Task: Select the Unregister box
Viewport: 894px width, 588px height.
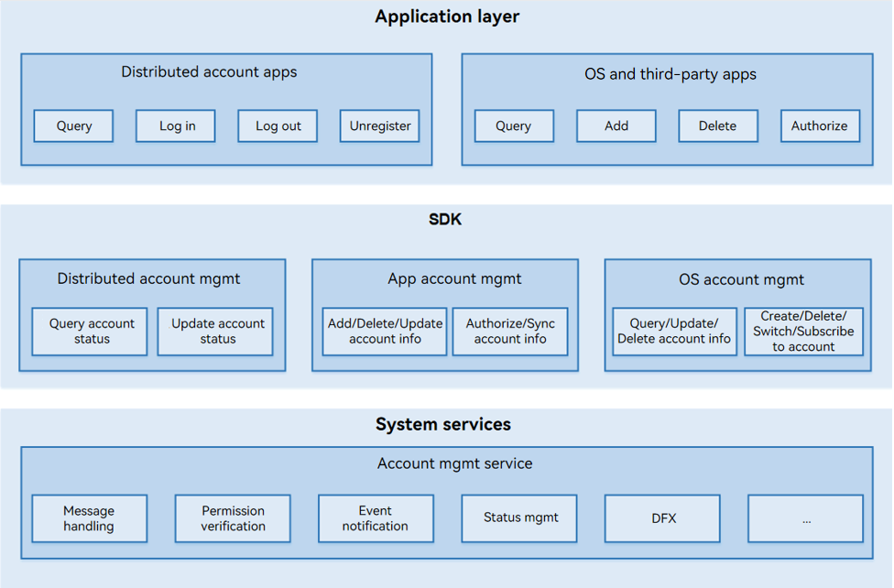Action: pos(380,126)
